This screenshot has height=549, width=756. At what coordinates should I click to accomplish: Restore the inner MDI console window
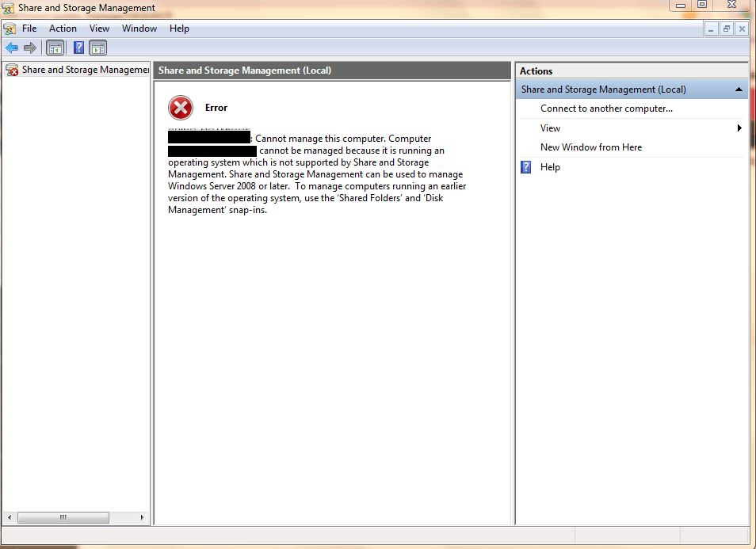click(x=726, y=29)
